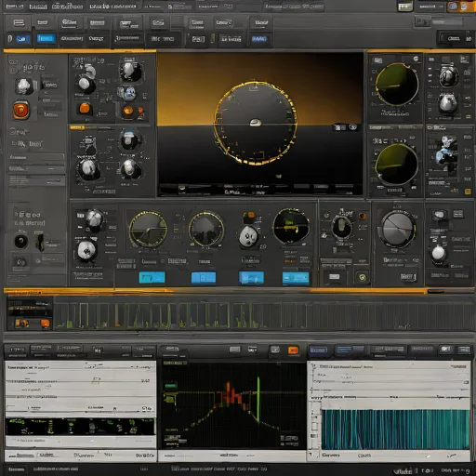The width and height of the screenshot is (476, 476).
Task: Toggle the first blue switch under the gold dial row
Action: [x=152, y=277]
